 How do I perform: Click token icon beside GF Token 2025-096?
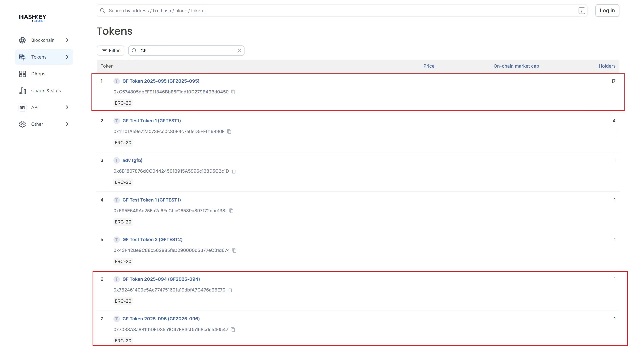pyautogui.click(x=116, y=319)
